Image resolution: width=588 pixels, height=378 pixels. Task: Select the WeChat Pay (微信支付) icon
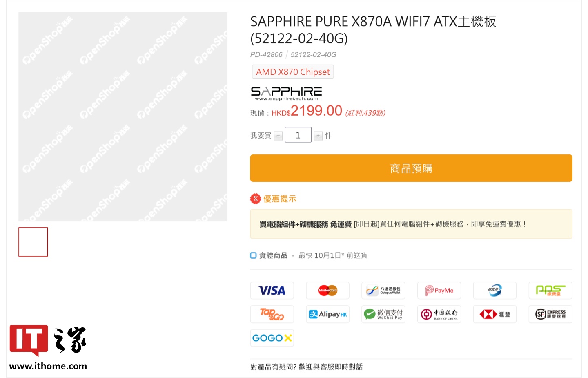point(383,314)
